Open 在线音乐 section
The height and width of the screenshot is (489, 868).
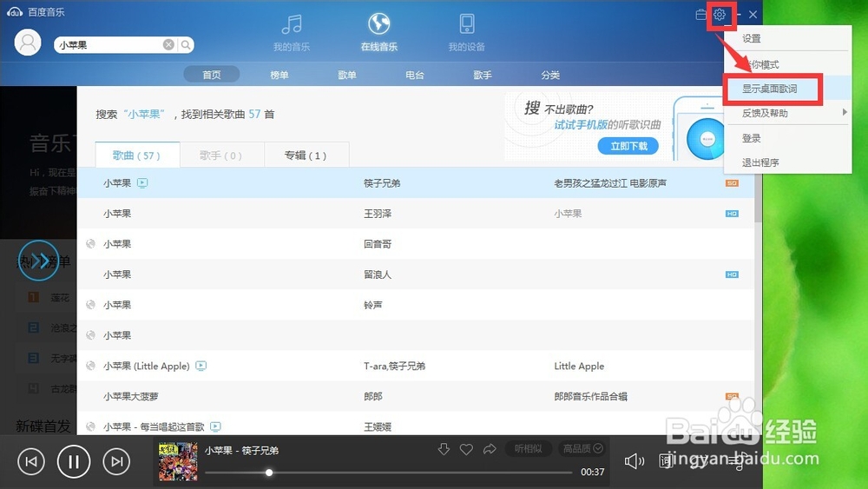pos(379,33)
